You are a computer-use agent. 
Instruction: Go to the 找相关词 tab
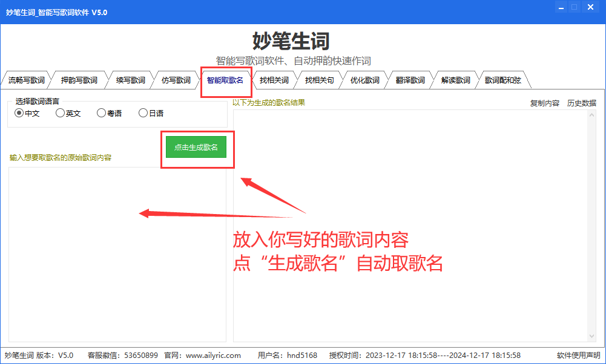click(x=274, y=80)
